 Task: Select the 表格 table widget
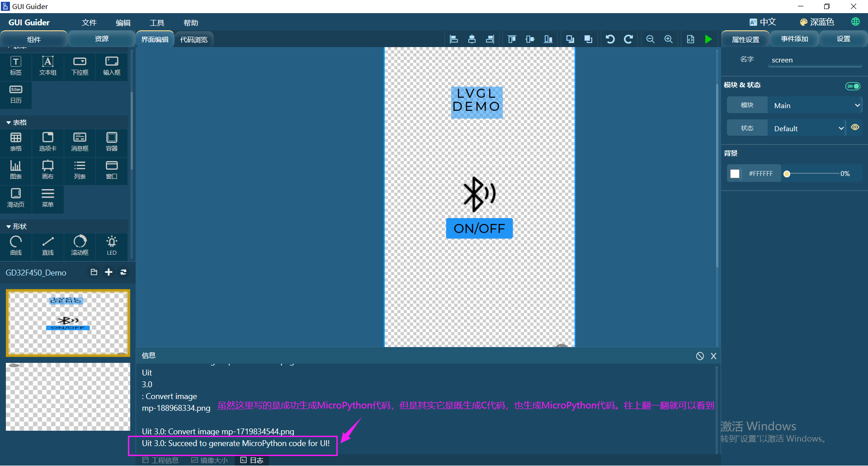[16, 142]
